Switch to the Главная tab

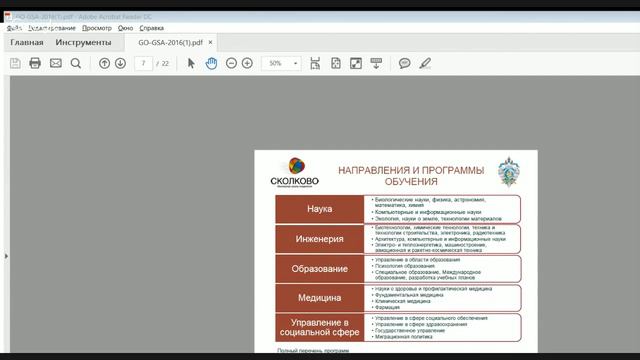(27, 42)
